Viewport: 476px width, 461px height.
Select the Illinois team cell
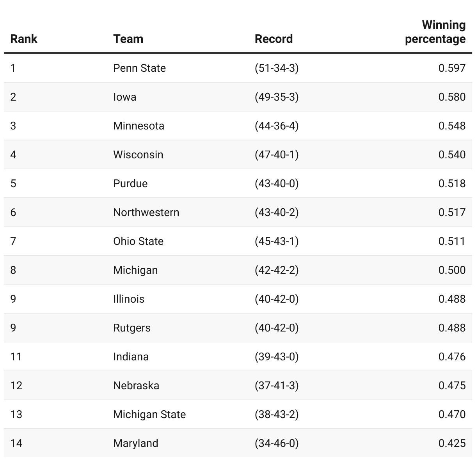129,299
